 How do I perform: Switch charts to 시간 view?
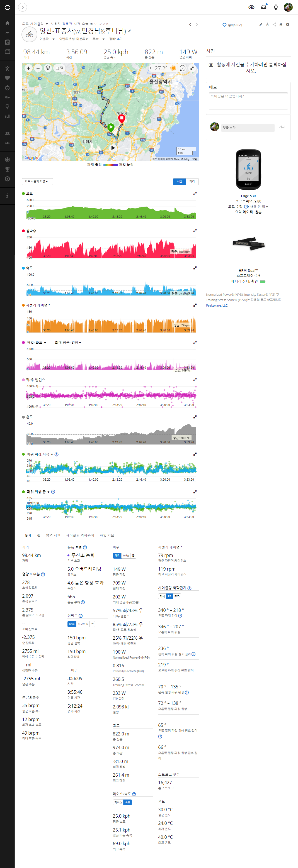click(x=180, y=182)
